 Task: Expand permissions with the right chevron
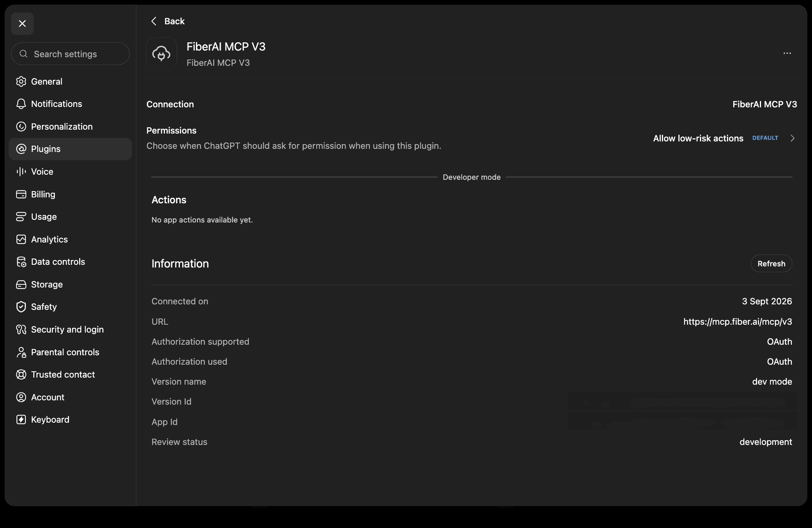792,138
